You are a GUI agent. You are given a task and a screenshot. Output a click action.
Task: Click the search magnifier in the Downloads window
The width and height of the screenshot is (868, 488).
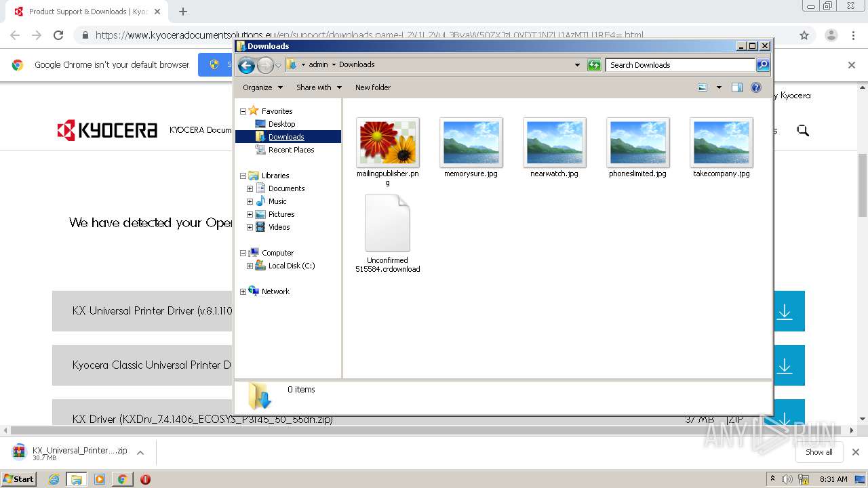point(763,65)
